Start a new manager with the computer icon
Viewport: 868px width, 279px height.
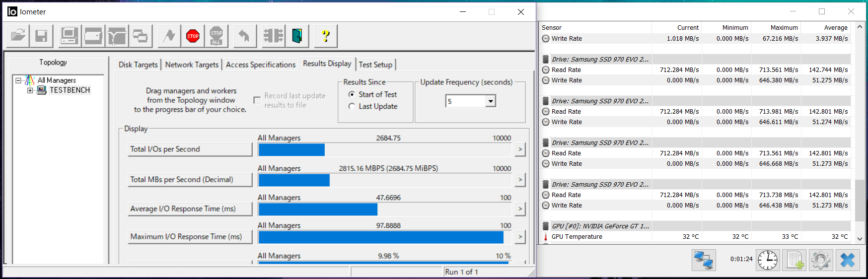[69, 36]
